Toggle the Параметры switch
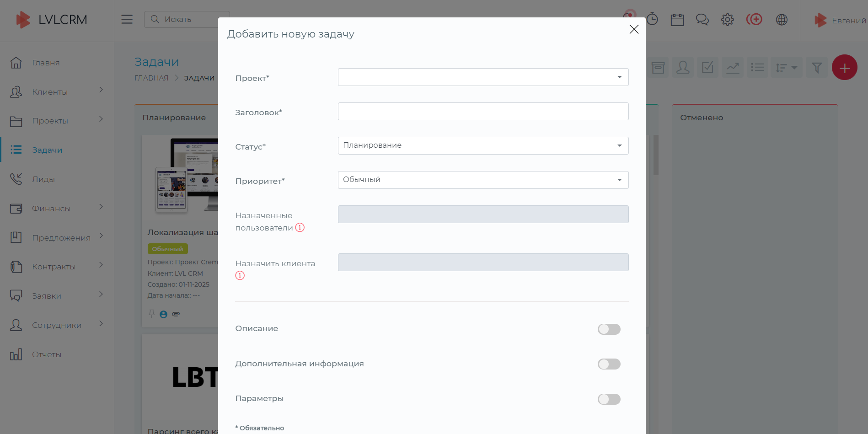 pos(609,399)
